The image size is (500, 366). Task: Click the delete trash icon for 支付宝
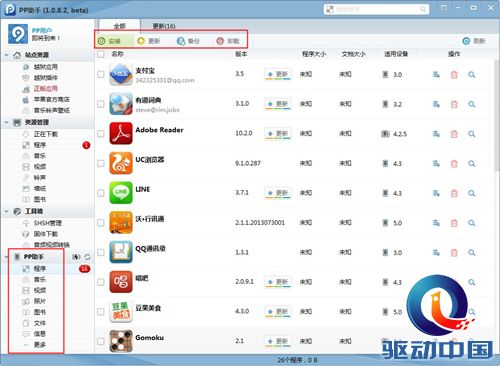454,75
